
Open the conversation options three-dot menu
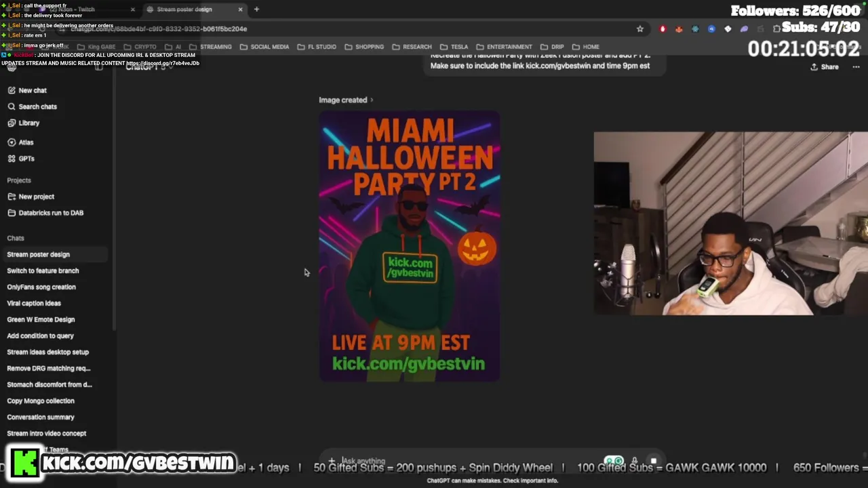coord(856,67)
